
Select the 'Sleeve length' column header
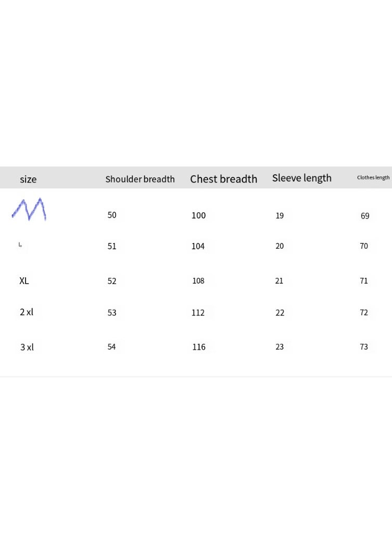pyautogui.click(x=302, y=178)
